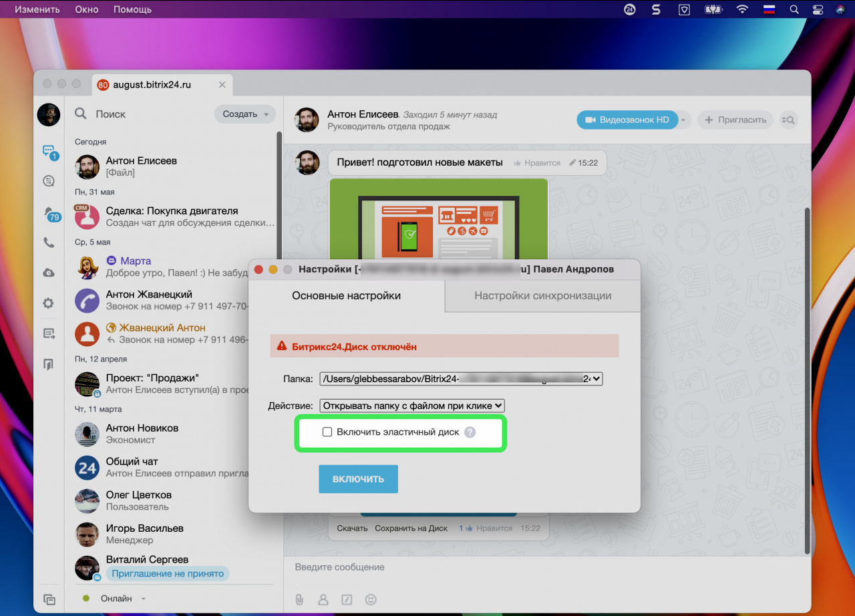
Task: Click the door icon in the left sidebar
Action: click(48, 364)
